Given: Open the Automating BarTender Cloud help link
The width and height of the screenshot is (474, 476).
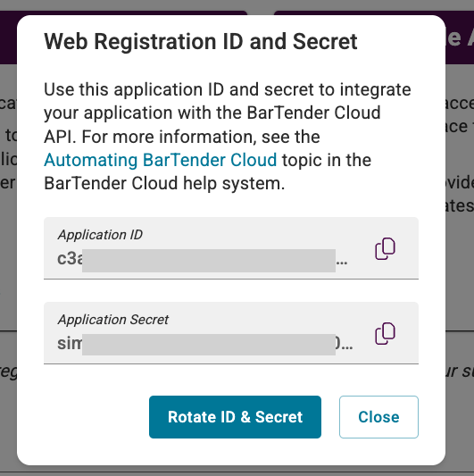Looking at the screenshot, I should (x=160, y=160).
